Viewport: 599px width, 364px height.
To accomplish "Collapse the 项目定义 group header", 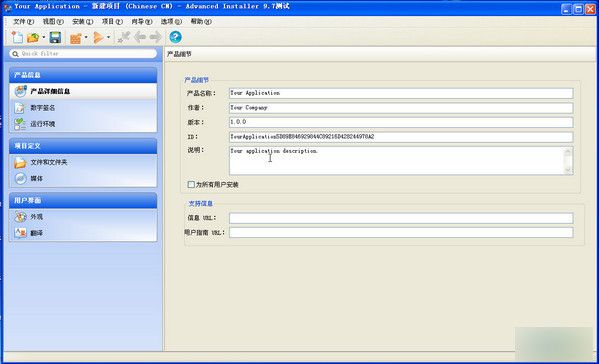I will pyautogui.click(x=83, y=146).
